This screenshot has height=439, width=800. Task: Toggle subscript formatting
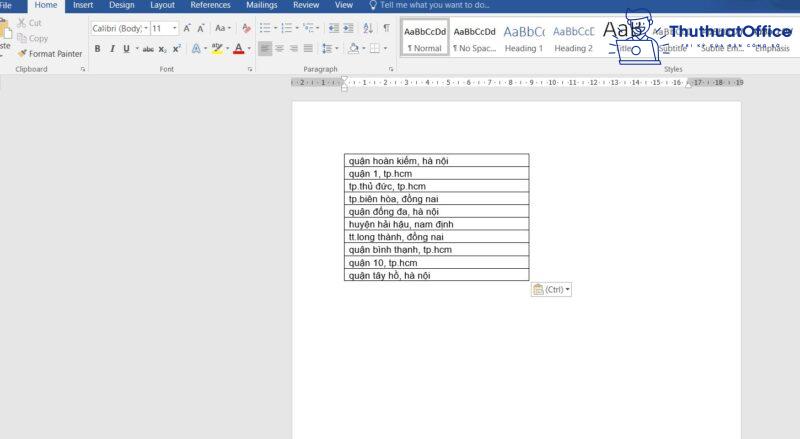point(162,49)
